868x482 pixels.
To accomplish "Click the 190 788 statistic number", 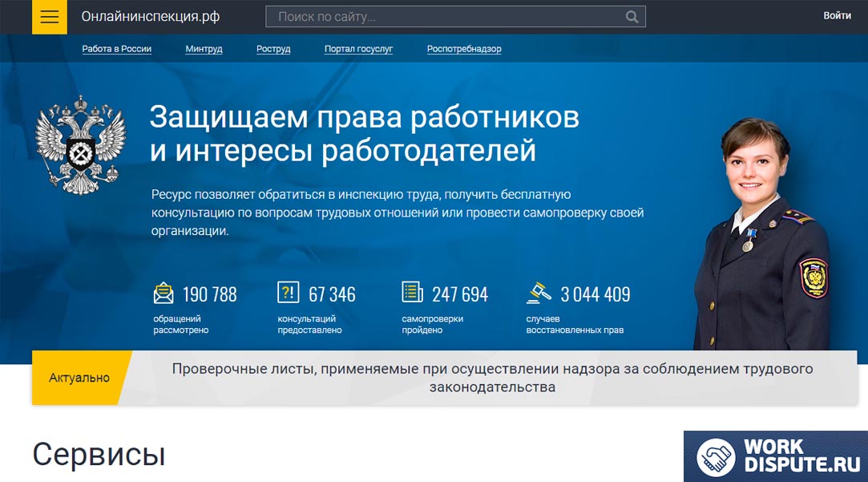I will click(210, 294).
